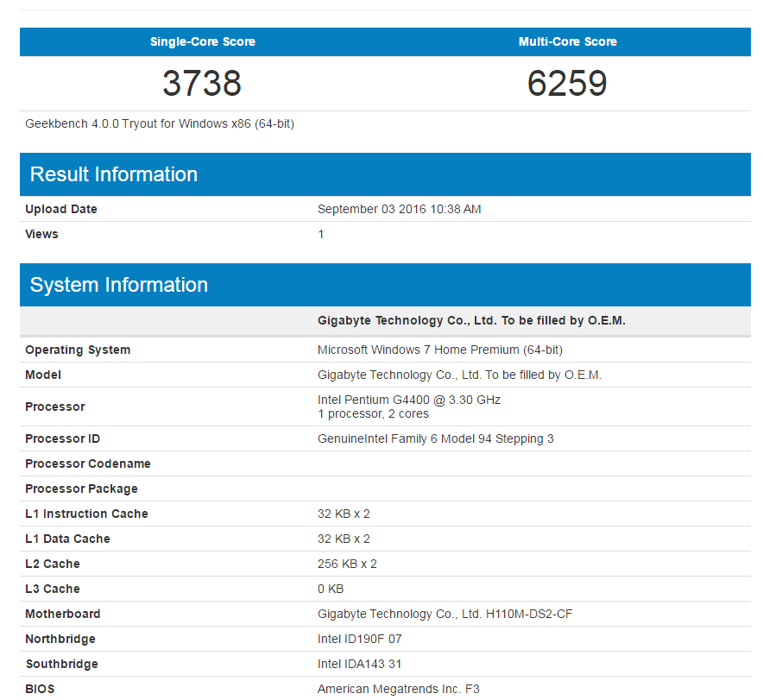Select the 1 processor, 2 cores text

coord(373,414)
